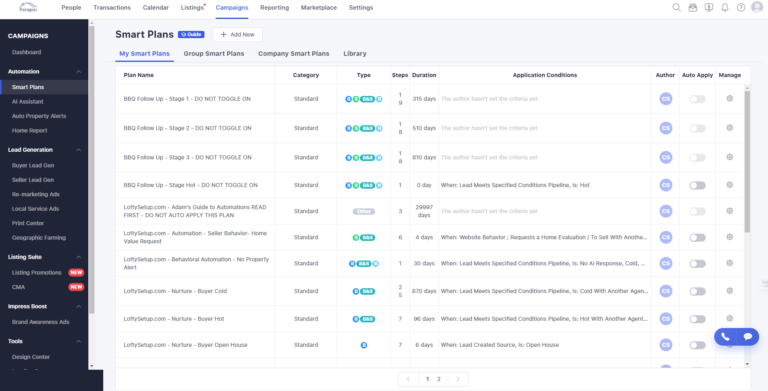Switch to Group Smart Plans tab
This screenshot has height=391, width=768.
(x=214, y=53)
